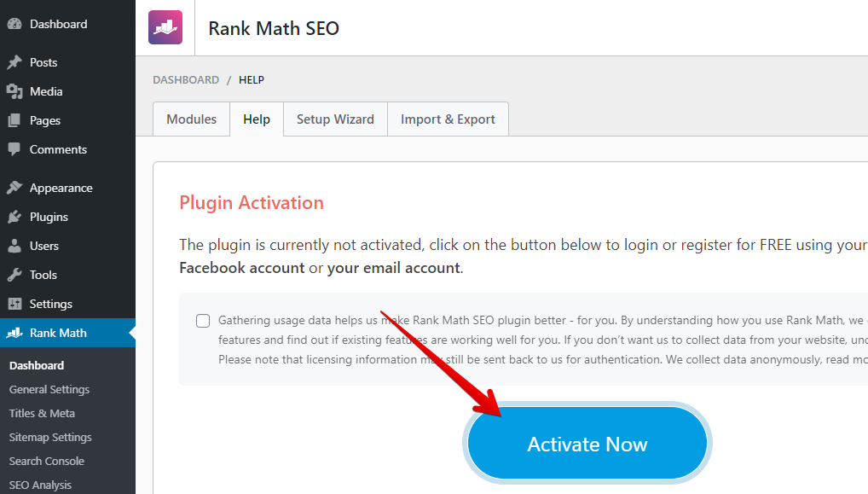
Task: Click the Appearance paintbrush icon
Action: click(x=14, y=188)
